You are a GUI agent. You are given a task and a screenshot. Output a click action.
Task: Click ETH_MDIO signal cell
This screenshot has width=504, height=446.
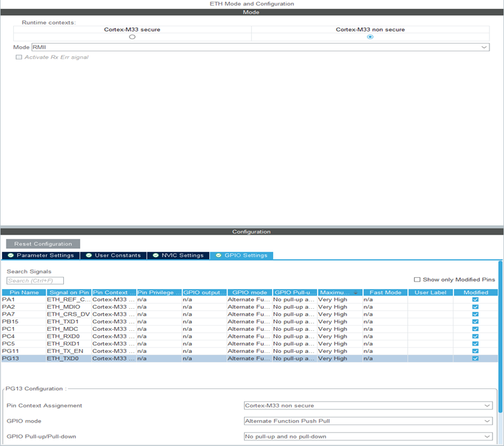(69, 307)
